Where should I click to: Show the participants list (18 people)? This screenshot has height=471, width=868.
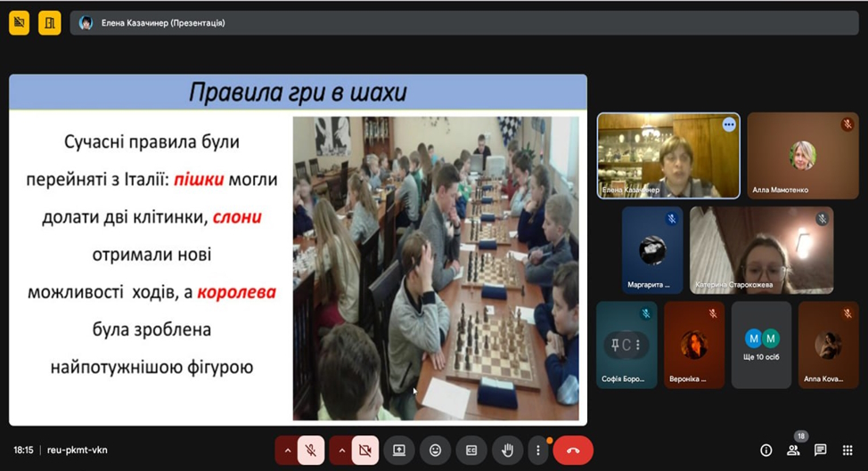(x=793, y=451)
